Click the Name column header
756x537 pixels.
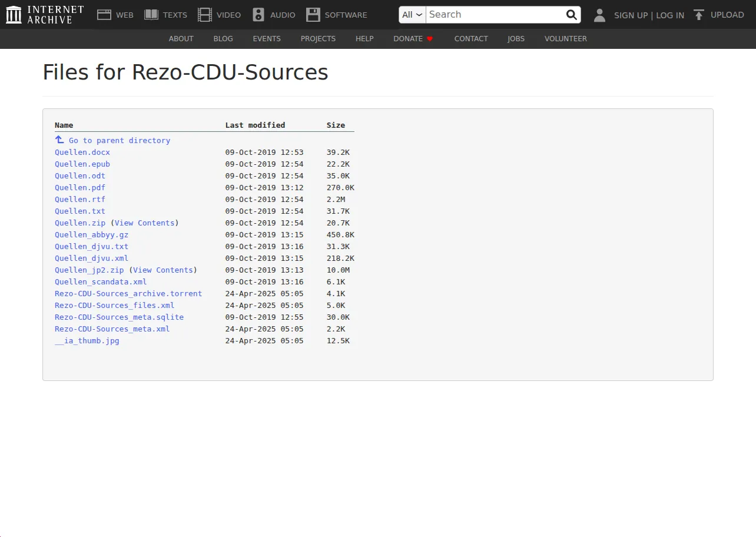click(64, 125)
